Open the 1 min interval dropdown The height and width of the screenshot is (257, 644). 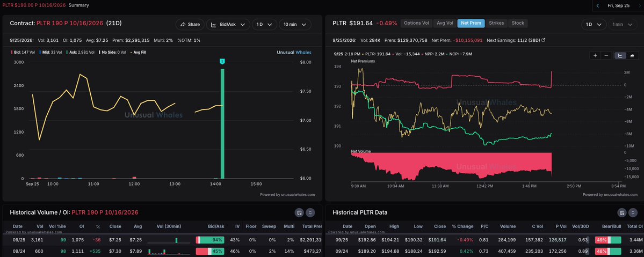coord(623,25)
